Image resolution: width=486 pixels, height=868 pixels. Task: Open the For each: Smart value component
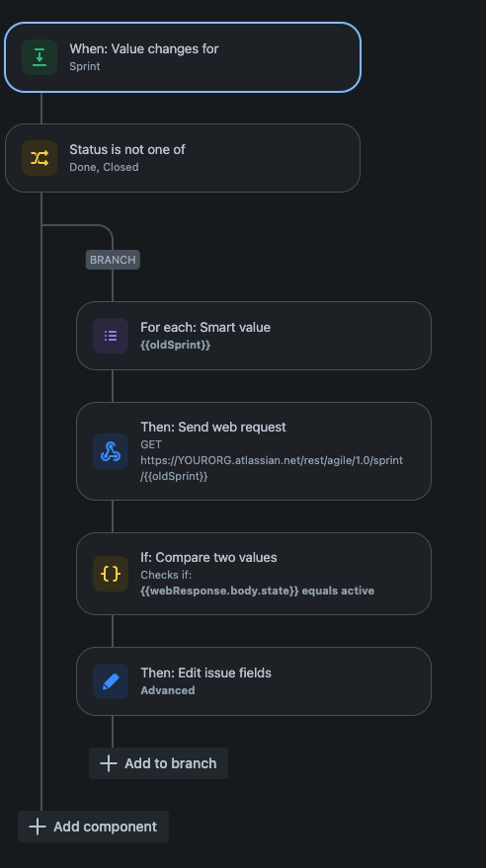[x=254, y=336]
